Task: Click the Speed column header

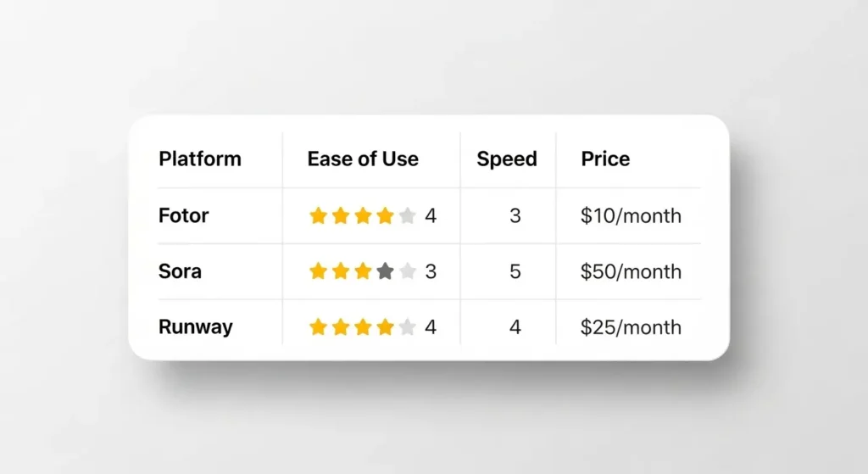Action: (507, 159)
